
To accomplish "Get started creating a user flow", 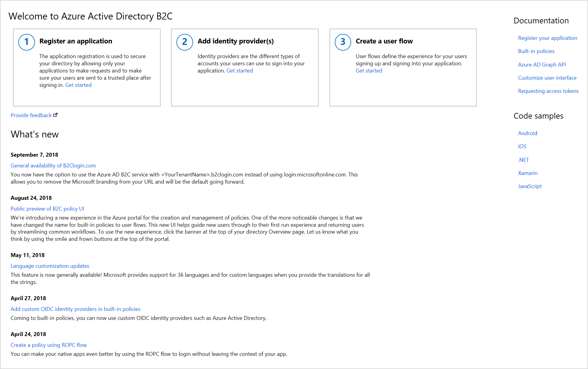I will click(369, 70).
